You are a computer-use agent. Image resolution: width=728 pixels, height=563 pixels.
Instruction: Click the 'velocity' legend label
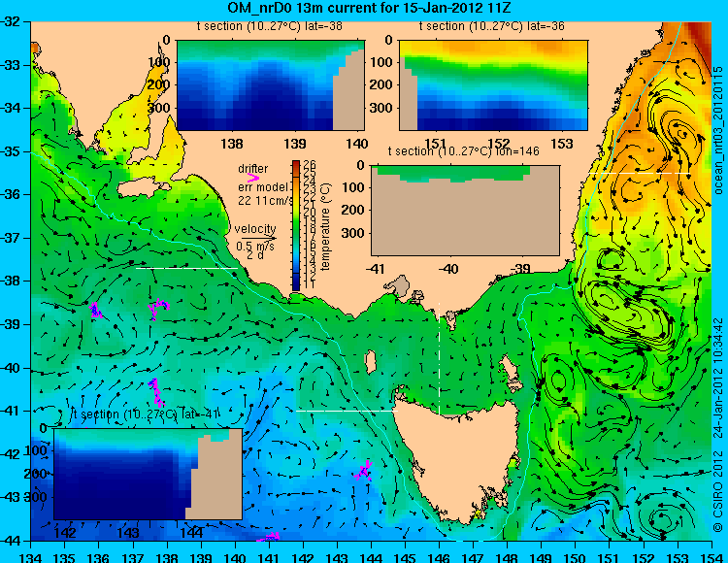click(x=255, y=229)
